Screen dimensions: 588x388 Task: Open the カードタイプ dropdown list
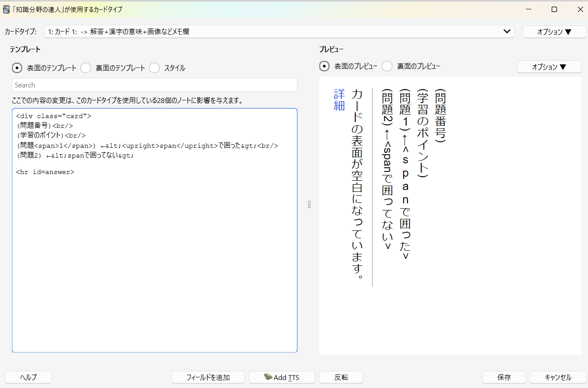279,32
